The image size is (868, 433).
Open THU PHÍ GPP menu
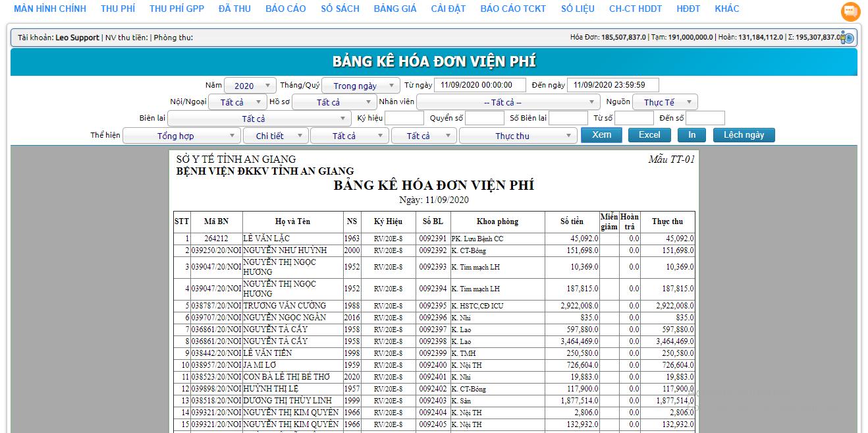(x=176, y=9)
